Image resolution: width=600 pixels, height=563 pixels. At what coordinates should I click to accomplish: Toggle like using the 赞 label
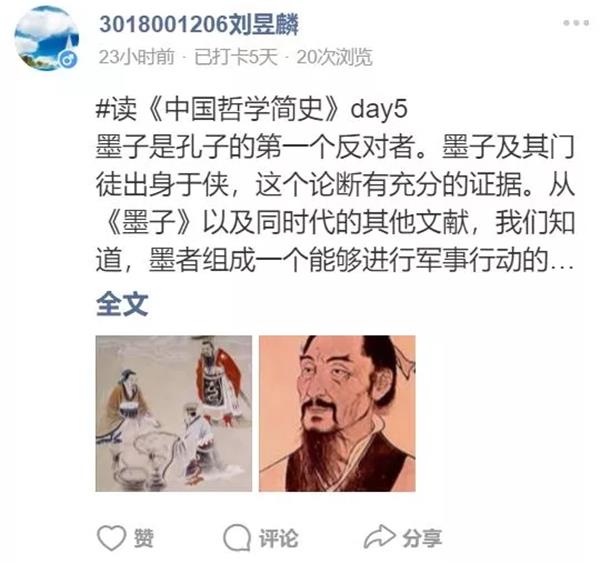point(144,538)
